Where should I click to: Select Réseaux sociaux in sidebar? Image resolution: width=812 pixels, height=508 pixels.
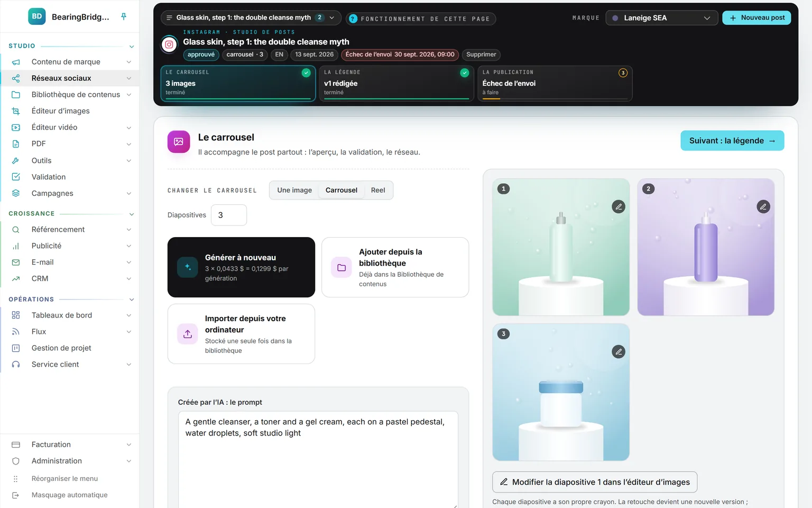coord(70,78)
